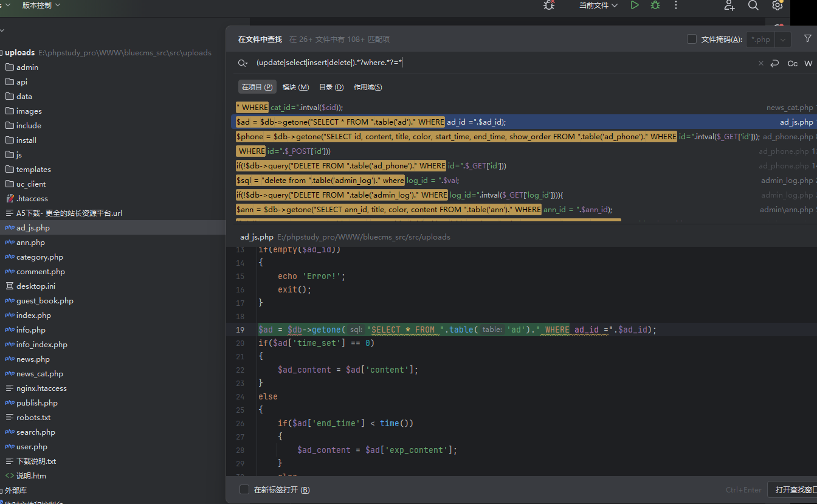Expand the 当前文件 run configuration dropdown

598,5
